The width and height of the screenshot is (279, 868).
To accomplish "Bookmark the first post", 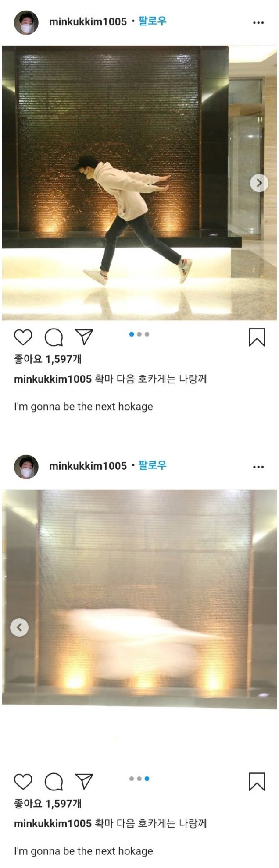I will (x=257, y=337).
